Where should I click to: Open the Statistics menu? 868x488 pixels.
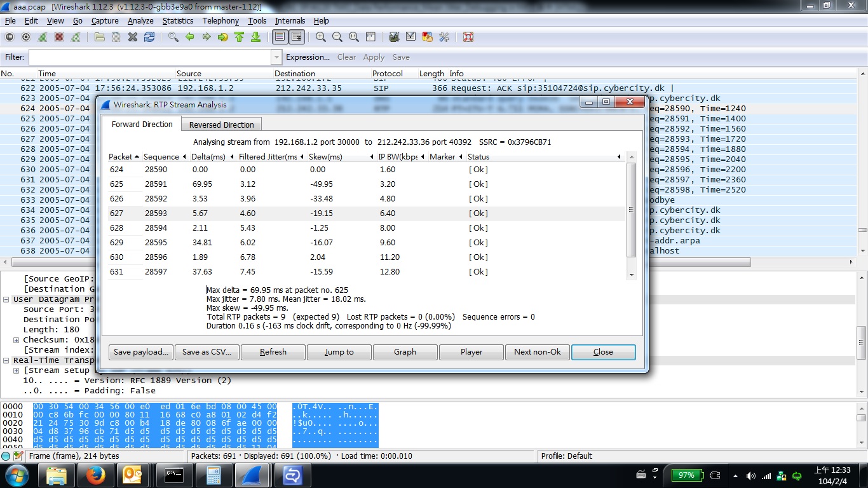178,20
